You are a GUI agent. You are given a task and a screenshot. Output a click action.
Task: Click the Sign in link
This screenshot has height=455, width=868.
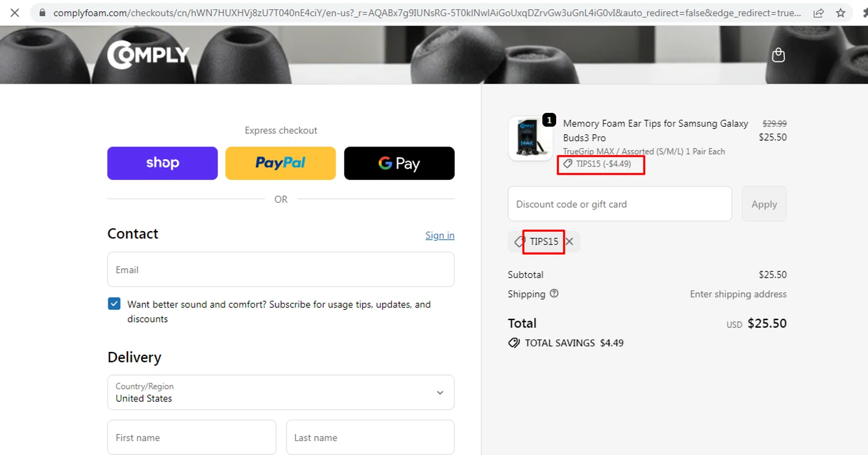440,235
